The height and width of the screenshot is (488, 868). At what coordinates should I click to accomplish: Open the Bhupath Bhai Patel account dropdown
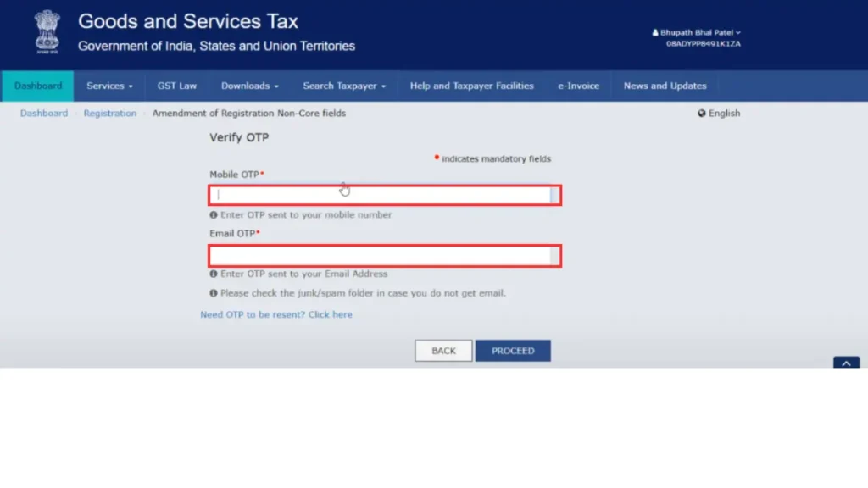point(697,33)
